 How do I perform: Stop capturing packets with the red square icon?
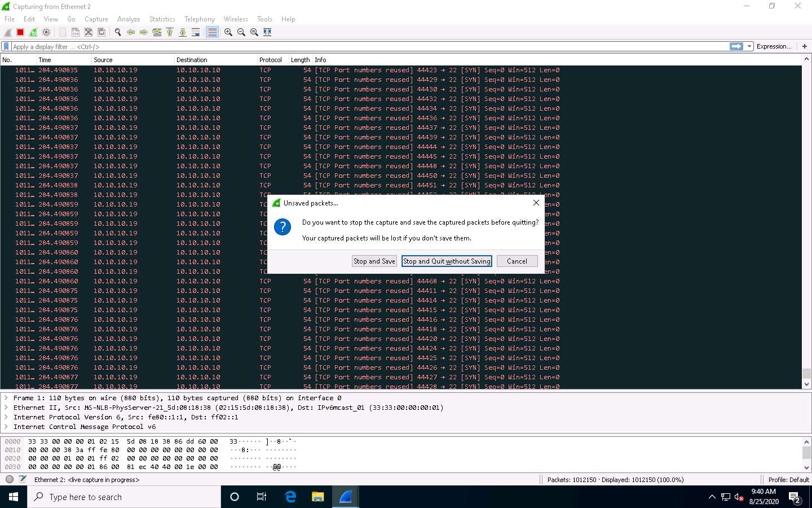[20, 32]
